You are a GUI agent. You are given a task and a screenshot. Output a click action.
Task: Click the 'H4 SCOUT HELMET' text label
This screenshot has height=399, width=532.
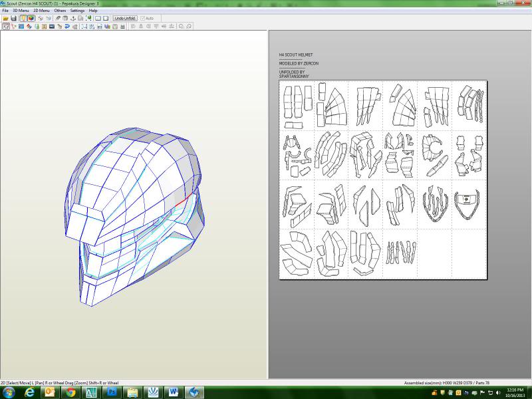[296, 55]
